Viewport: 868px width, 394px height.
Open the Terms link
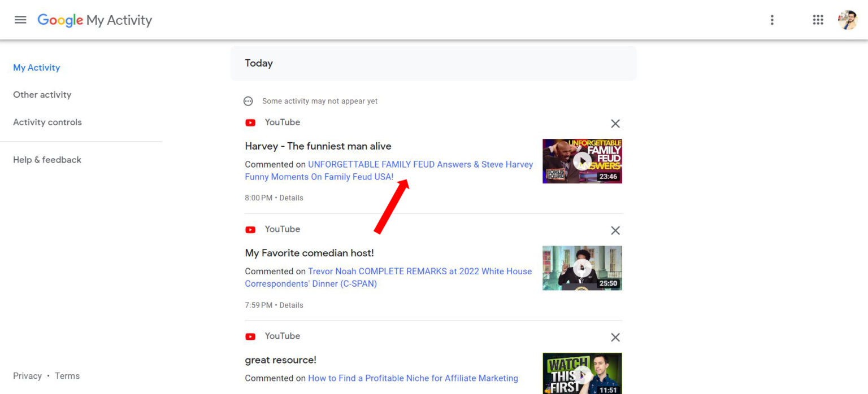(x=67, y=376)
